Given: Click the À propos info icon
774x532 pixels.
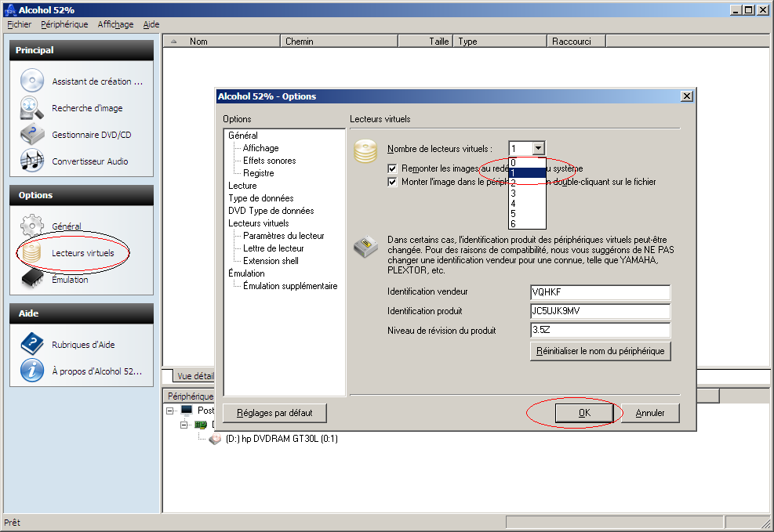Looking at the screenshot, I should pos(32,371).
